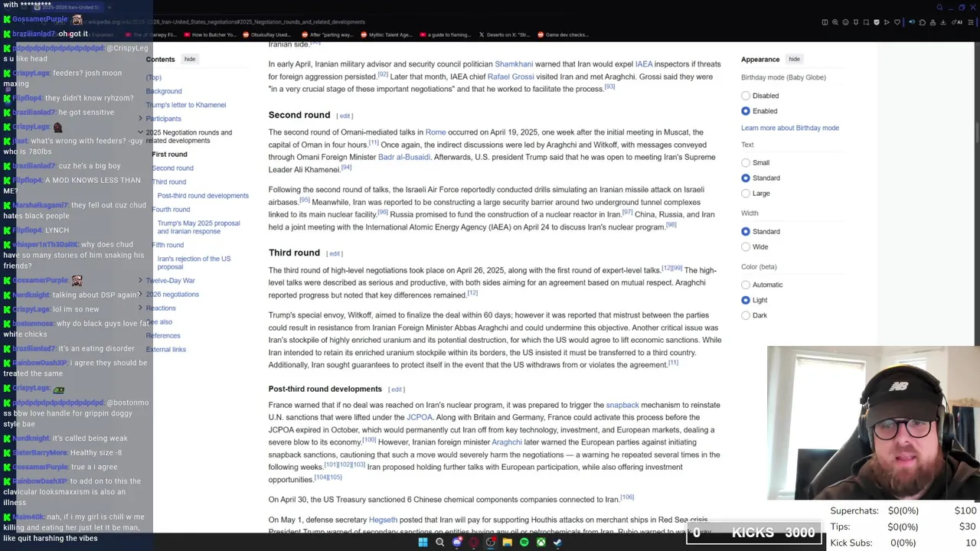Image resolution: width=980 pixels, height=551 pixels.
Task: Go to Trump's May 2025 proposal entry
Action: tap(198, 227)
